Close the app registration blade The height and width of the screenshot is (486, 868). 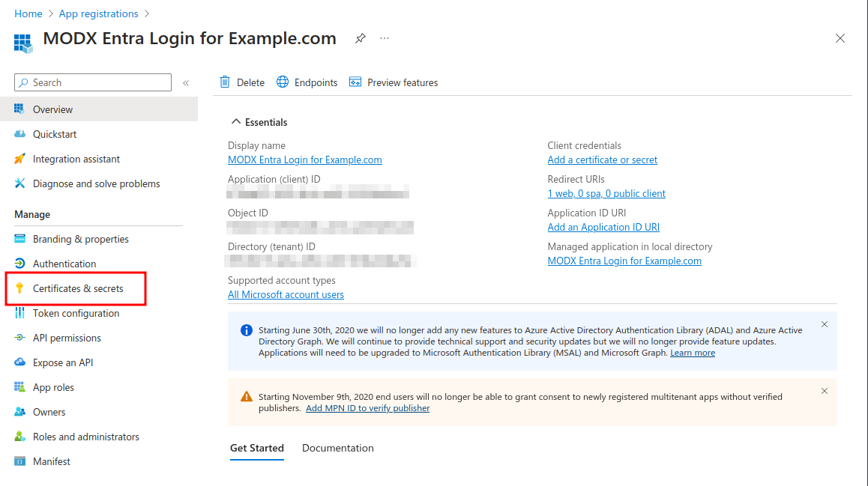[840, 38]
